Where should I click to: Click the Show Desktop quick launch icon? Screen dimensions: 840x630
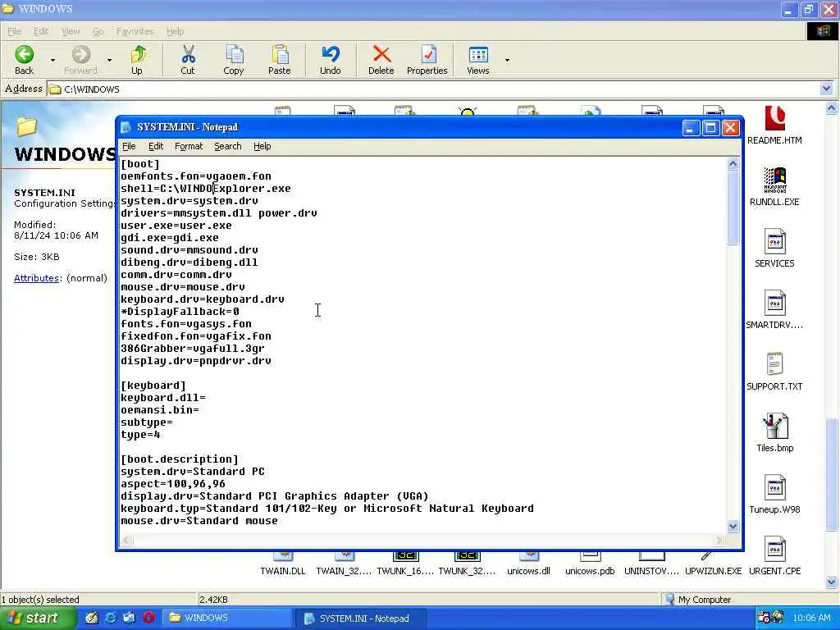(x=92, y=618)
